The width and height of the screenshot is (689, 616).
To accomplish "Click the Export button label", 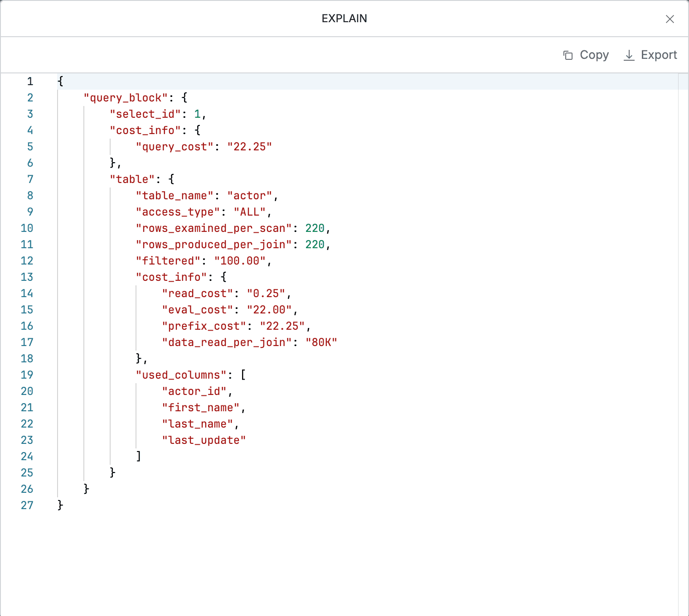I will tap(659, 55).
